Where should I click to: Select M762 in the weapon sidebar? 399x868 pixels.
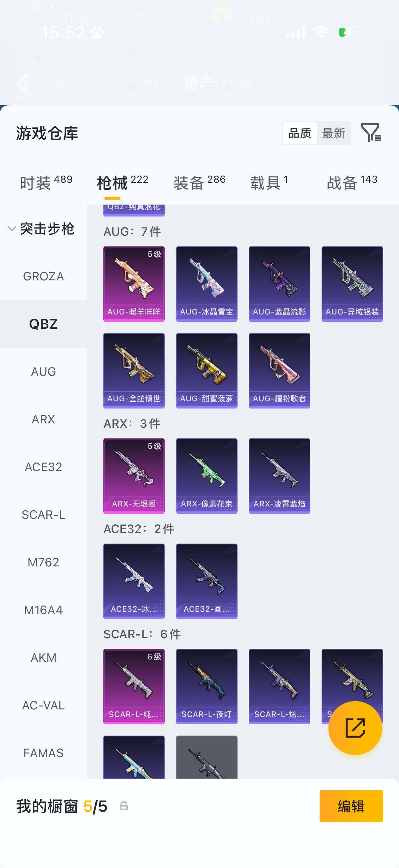[43, 562]
